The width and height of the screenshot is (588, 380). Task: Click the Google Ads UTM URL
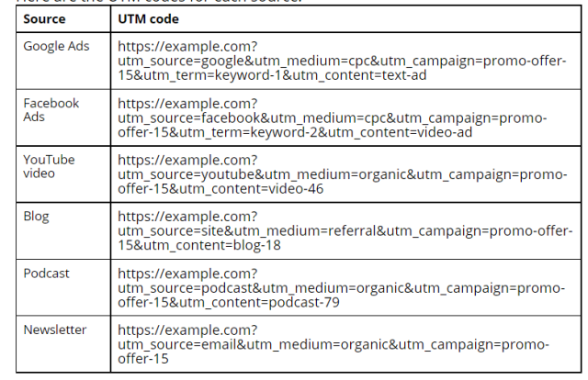coord(342,61)
